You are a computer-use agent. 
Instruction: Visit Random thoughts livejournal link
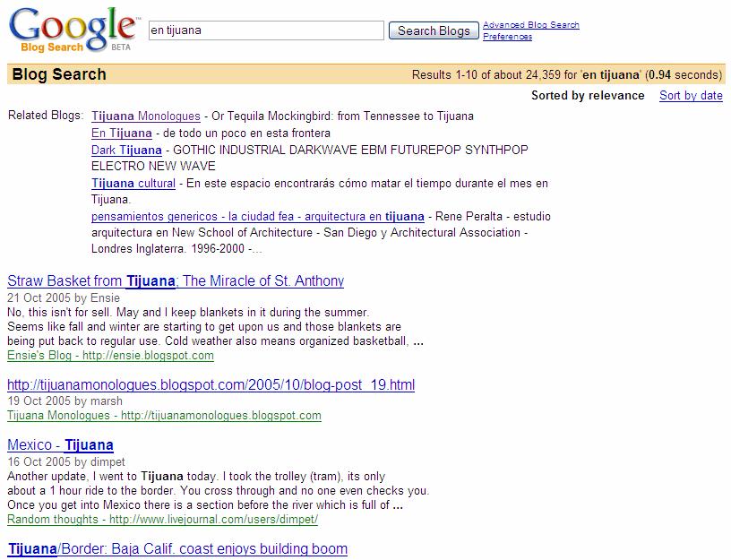pyautogui.click(x=163, y=520)
